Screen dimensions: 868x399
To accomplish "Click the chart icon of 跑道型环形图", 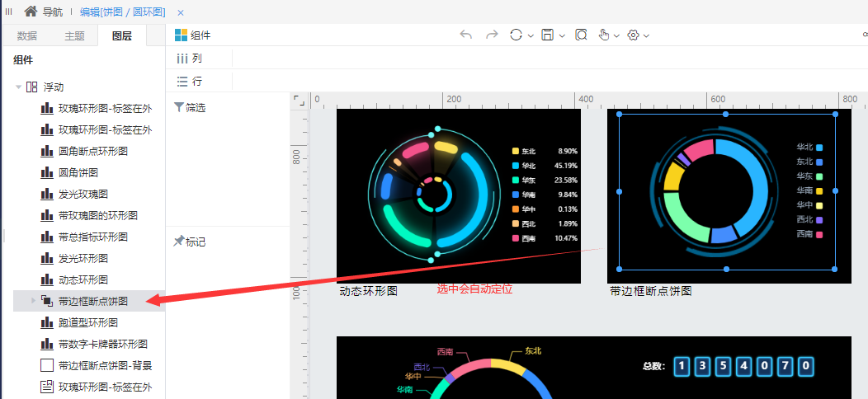I will click(47, 322).
